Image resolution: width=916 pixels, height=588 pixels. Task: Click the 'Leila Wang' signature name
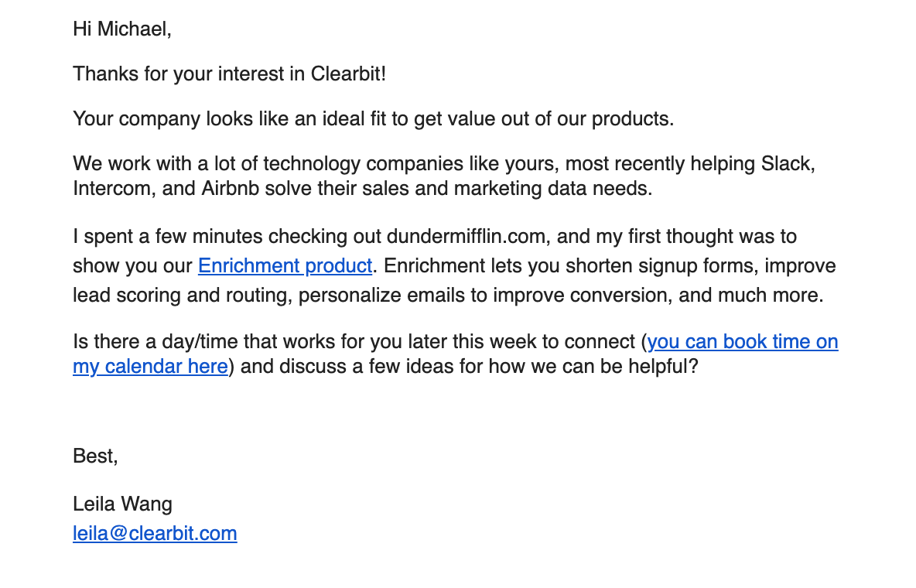click(123, 504)
